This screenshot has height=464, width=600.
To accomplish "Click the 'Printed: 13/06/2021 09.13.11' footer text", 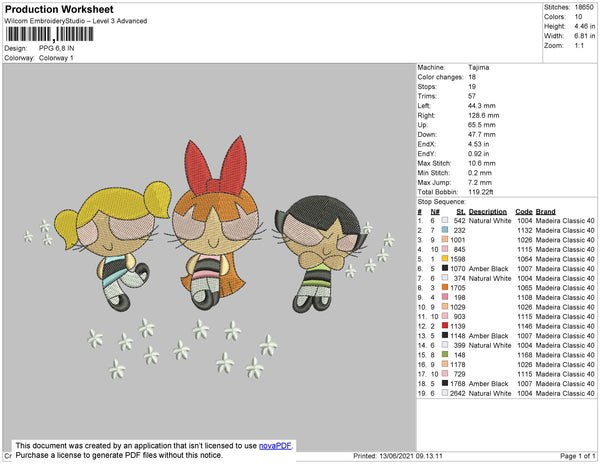I will (x=398, y=456).
